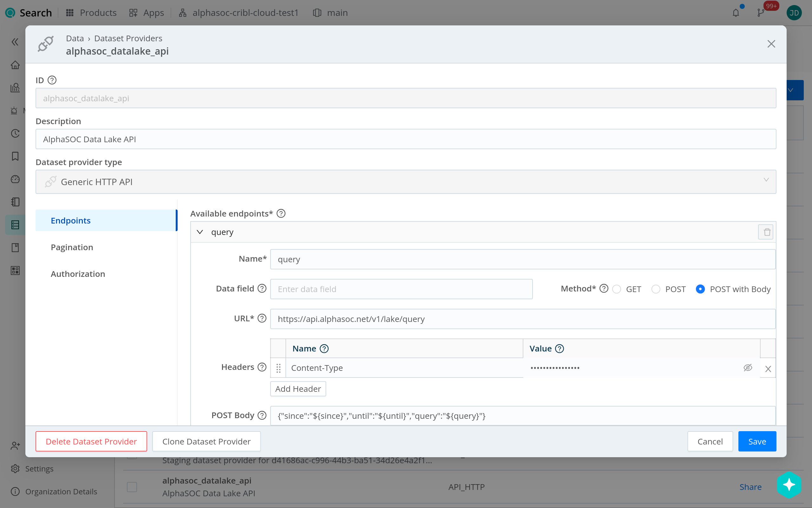
Task: Open the Apps menu
Action: (147, 13)
